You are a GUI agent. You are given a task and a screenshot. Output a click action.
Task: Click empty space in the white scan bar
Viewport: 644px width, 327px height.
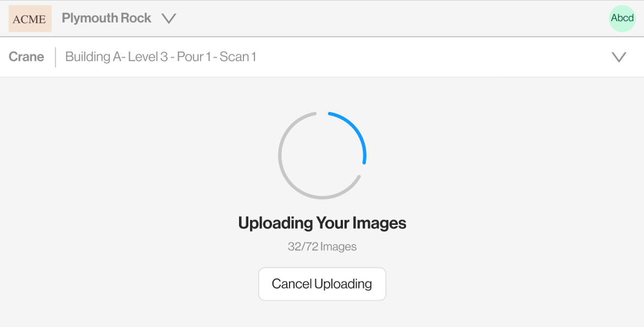click(x=431, y=57)
